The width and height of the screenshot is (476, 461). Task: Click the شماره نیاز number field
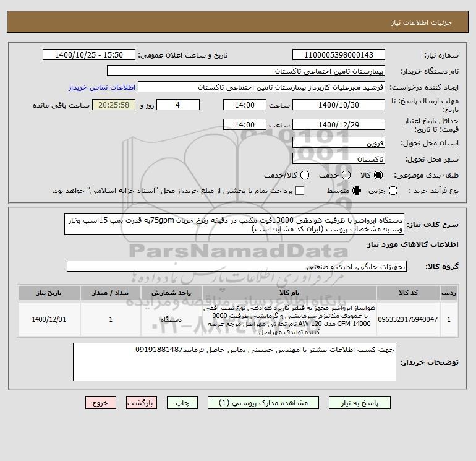(339, 54)
